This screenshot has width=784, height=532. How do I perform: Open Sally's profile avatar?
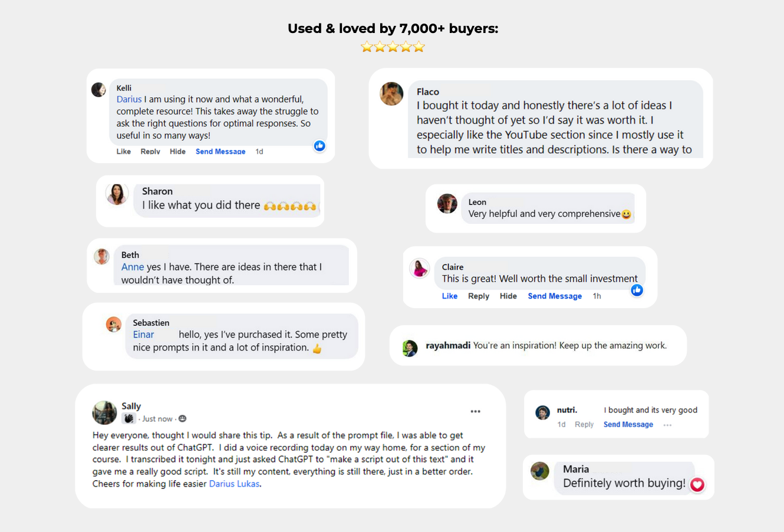[x=104, y=412]
